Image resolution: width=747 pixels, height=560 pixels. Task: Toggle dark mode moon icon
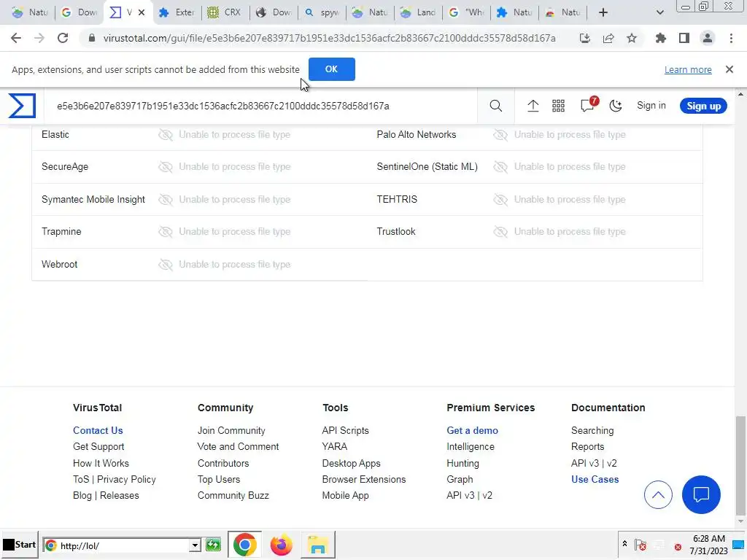616,106
